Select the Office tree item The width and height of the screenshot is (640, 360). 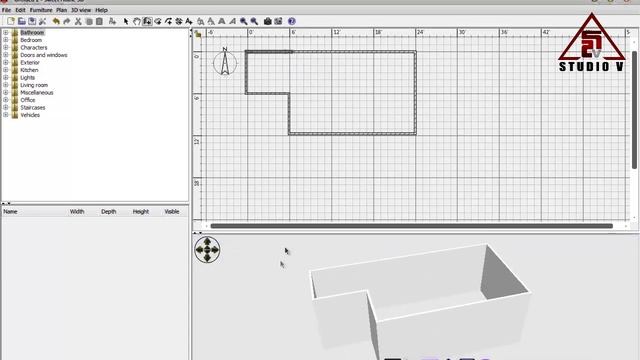[28, 100]
